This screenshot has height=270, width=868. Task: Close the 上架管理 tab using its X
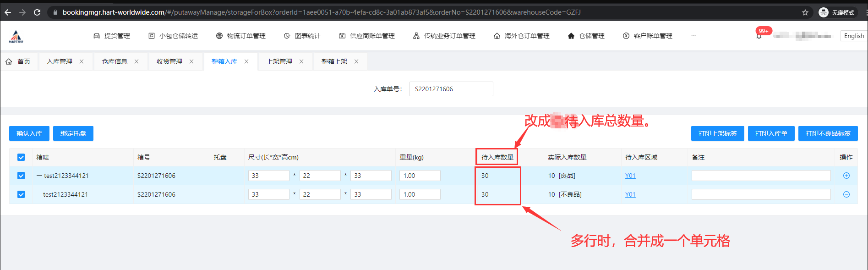click(301, 61)
